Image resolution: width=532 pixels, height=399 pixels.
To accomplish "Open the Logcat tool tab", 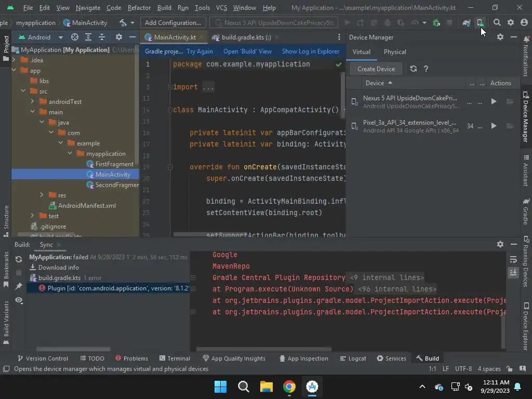I will pos(353,358).
